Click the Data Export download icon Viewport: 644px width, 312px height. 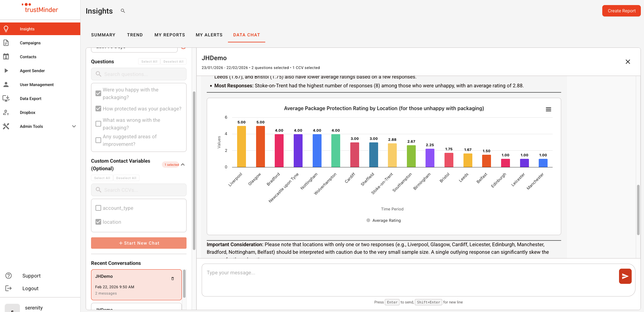[6, 98]
